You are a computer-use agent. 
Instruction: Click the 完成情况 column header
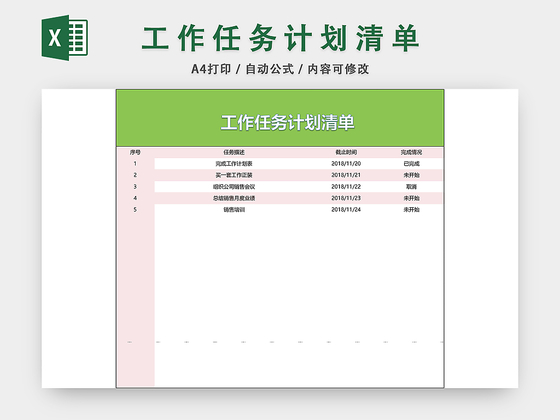pos(411,152)
